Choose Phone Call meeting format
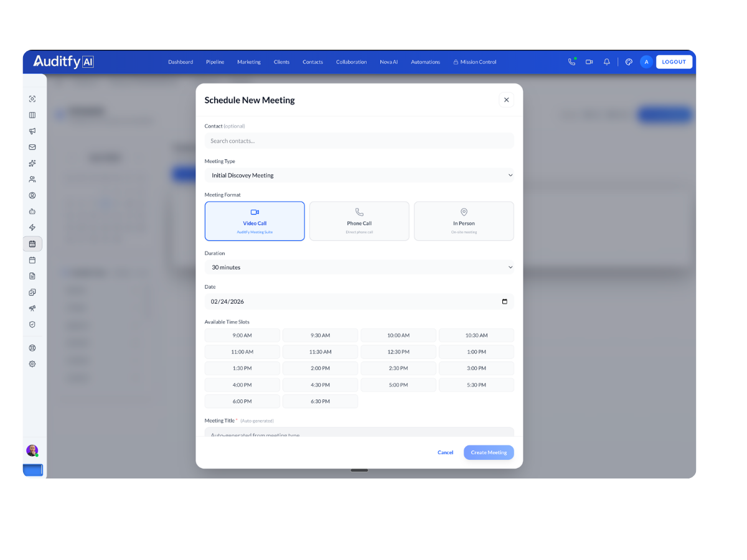The width and height of the screenshot is (747, 560). (x=359, y=221)
